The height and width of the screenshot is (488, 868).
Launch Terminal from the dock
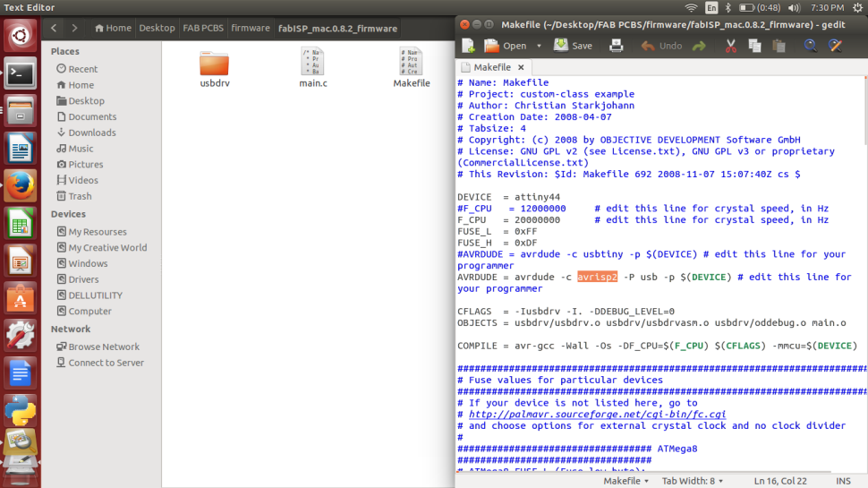(x=20, y=73)
